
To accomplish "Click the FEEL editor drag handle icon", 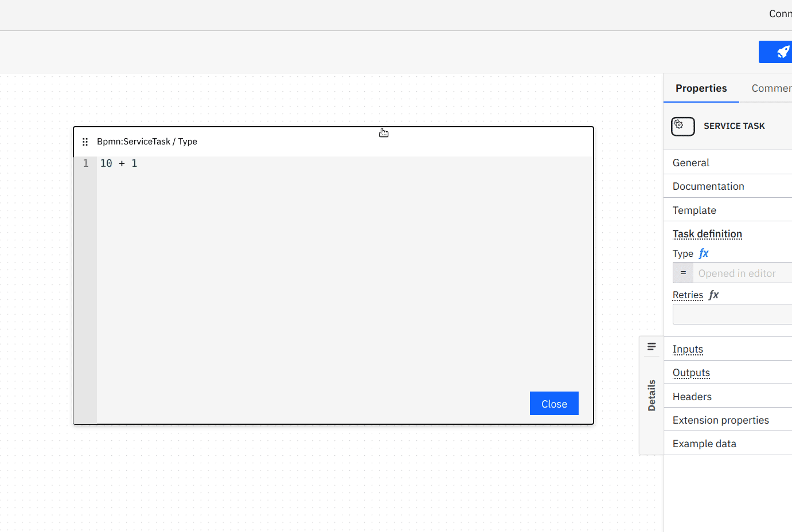I will click(85, 142).
